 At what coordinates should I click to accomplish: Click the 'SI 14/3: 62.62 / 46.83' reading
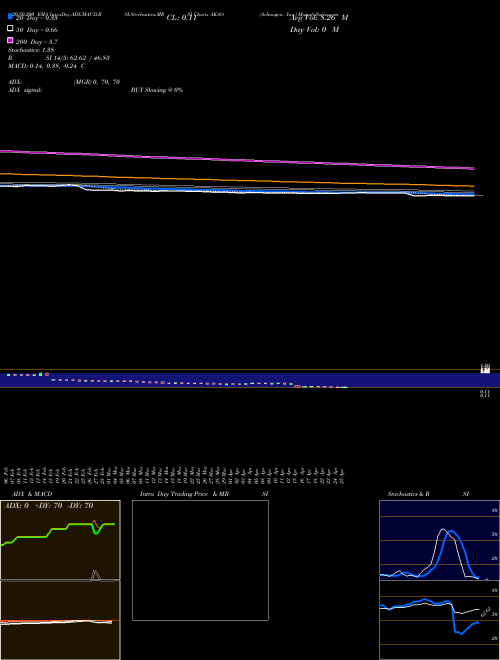77,58
